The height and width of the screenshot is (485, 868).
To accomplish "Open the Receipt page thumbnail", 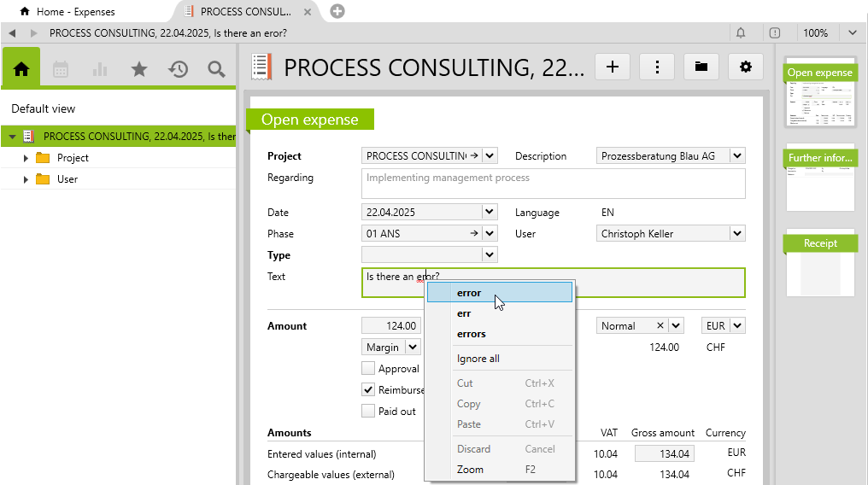I will pyautogui.click(x=818, y=263).
